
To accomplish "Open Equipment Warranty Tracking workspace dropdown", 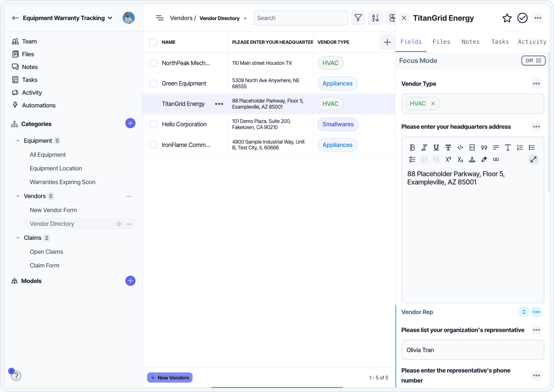I will click(x=110, y=18).
